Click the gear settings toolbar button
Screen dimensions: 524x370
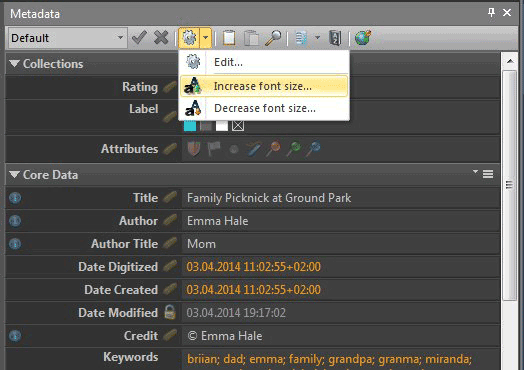189,38
